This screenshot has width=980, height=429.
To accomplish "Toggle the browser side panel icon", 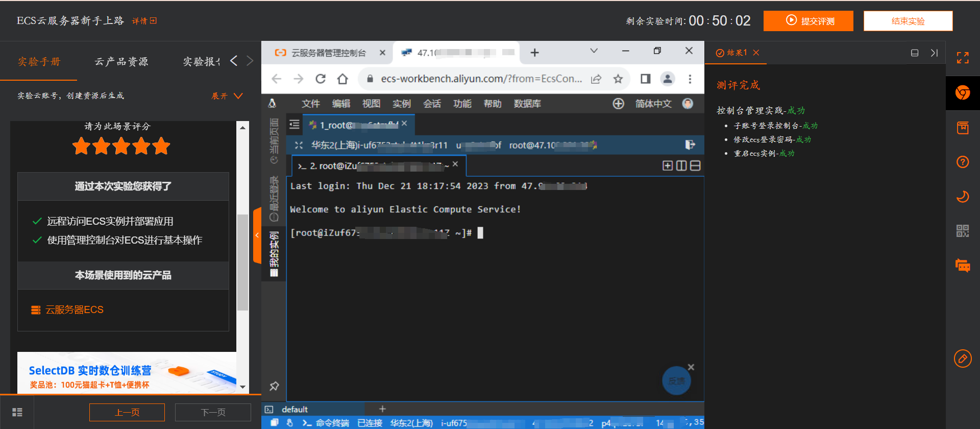I will [645, 79].
